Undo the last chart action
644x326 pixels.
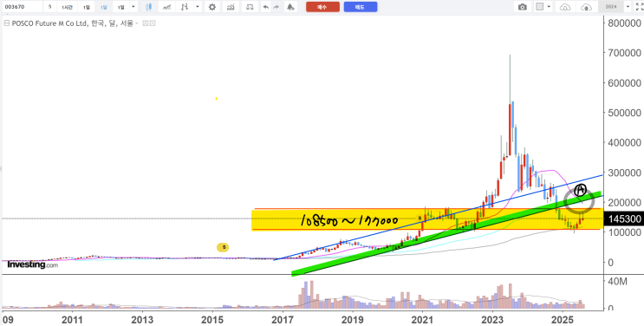266,7
